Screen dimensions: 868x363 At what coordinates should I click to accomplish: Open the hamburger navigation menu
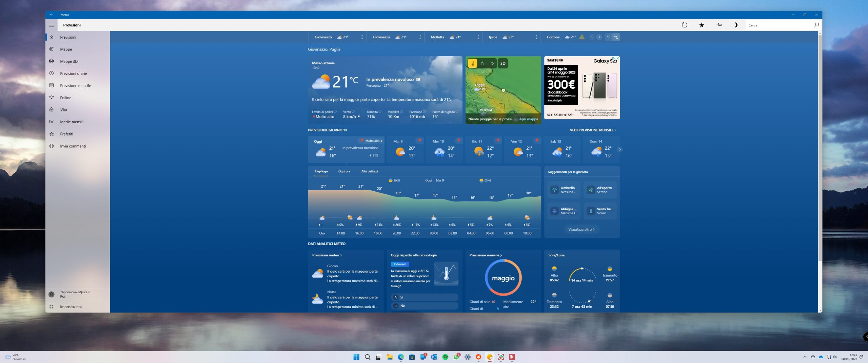click(x=52, y=25)
